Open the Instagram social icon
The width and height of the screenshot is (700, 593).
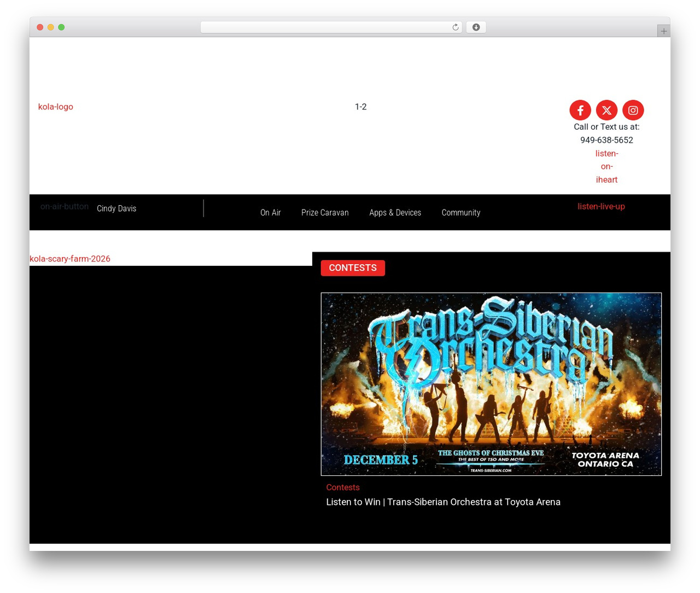click(633, 110)
